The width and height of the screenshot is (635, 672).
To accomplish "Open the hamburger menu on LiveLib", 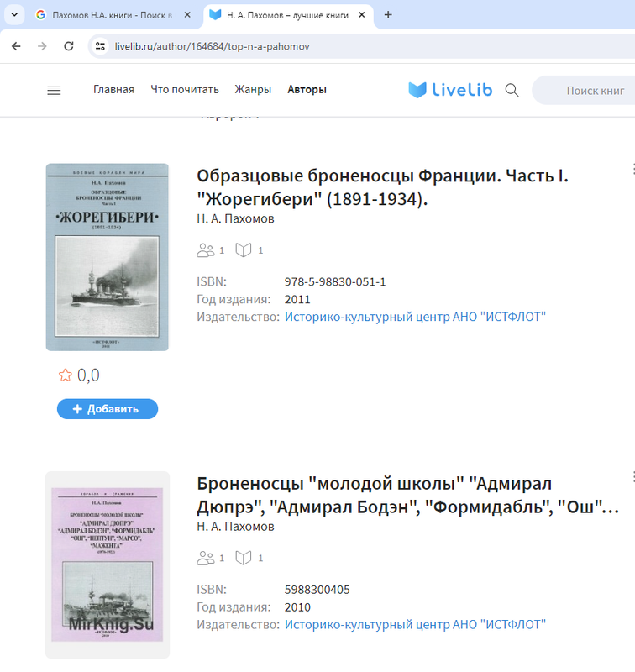I will (54, 91).
